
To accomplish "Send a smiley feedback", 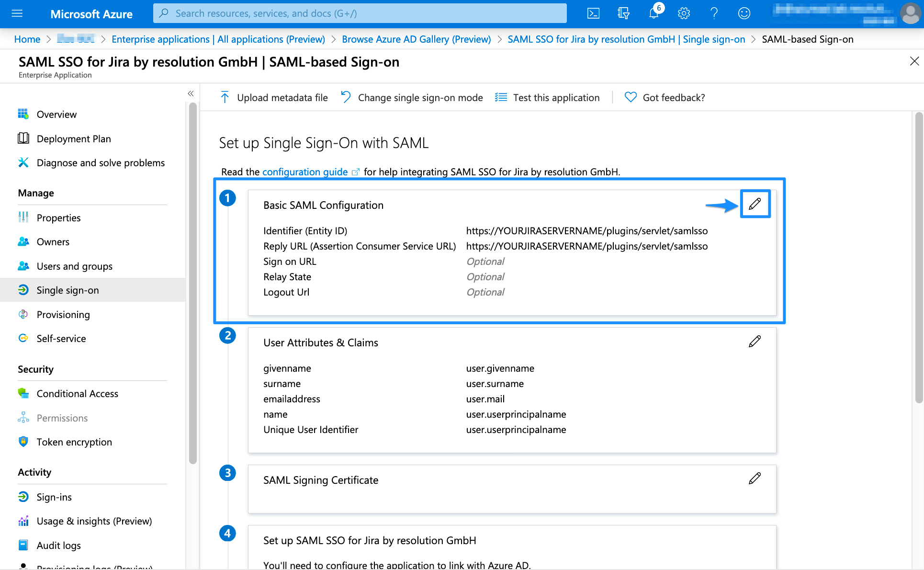I will [744, 13].
